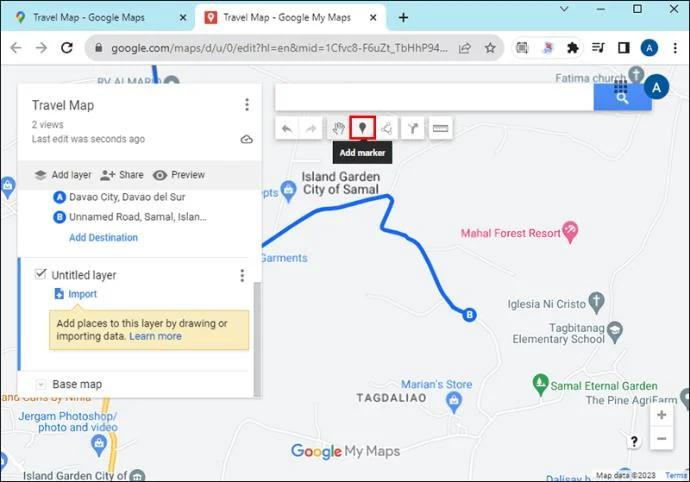Image resolution: width=690 pixels, height=482 pixels.
Task: Open a new browser tab
Action: pos(403,18)
